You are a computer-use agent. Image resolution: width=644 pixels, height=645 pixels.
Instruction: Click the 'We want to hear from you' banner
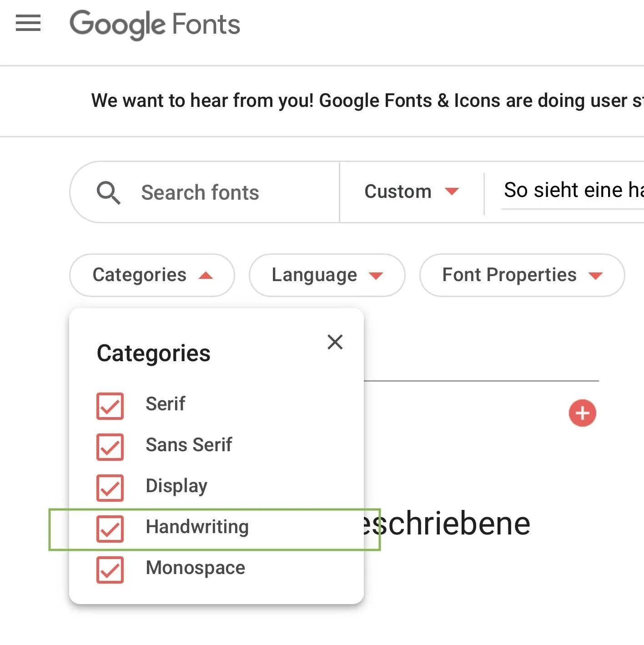(x=367, y=101)
